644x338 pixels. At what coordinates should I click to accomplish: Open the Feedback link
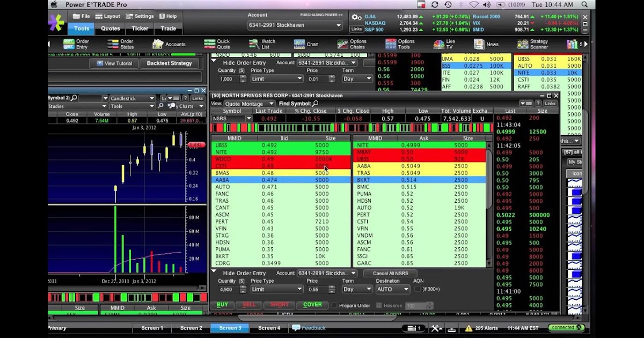pos(309,328)
